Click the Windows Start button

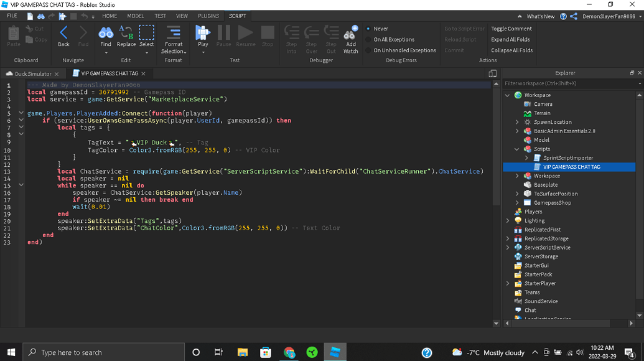[11, 352]
